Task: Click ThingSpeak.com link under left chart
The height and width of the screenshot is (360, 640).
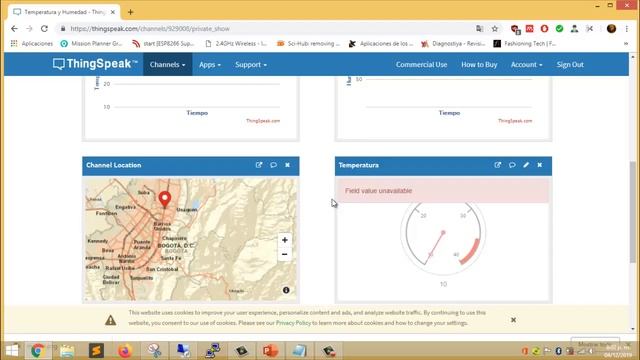Action: tap(263, 121)
